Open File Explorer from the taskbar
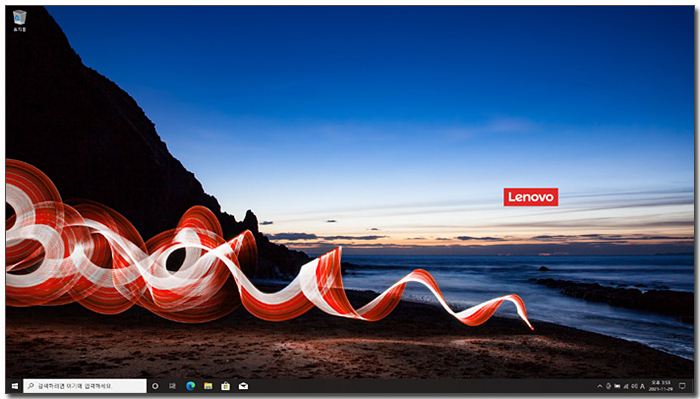Screen dimensions: 700x399 coord(208,386)
